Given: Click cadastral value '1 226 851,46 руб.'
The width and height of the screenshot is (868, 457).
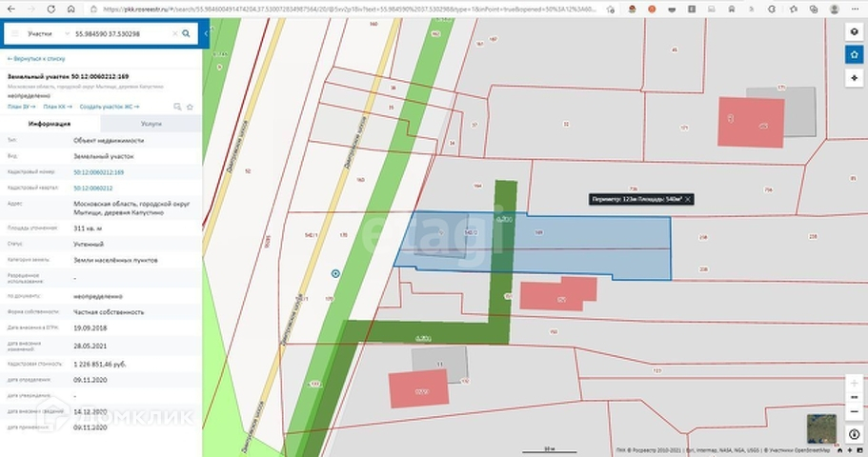Looking at the screenshot, I should pyautogui.click(x=100, y=365).
